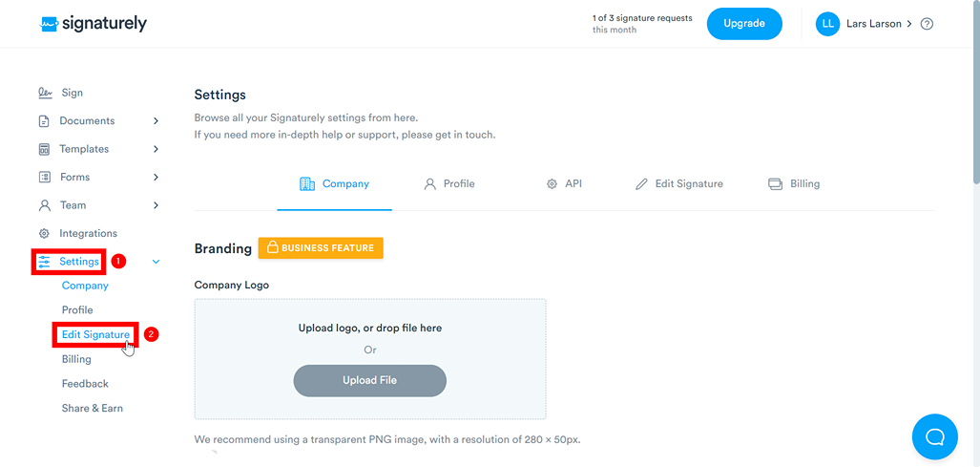Collapse the Settings submenu chevron
980x467 pixels.
pyautogui.click(x=156, y=262)
